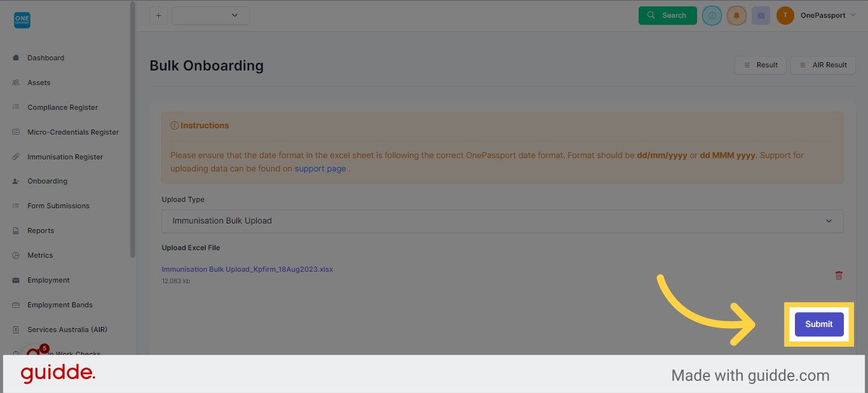Image resolution: width=868 pixels, height=393 pixels.
Task: Click the AIR Result button
Action: pos(823,65)
